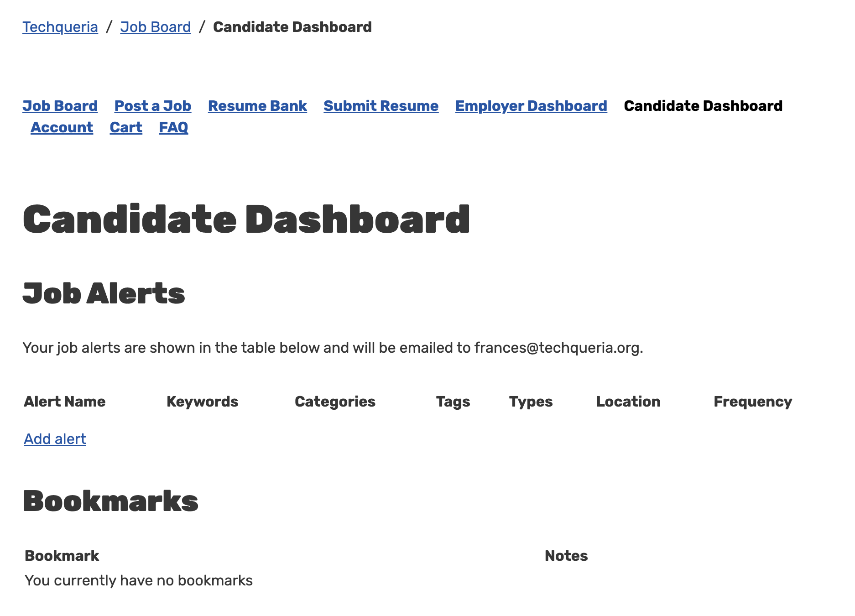Open the Cart link
Viewport: 855px width, 616px height.
pos(126,127)
